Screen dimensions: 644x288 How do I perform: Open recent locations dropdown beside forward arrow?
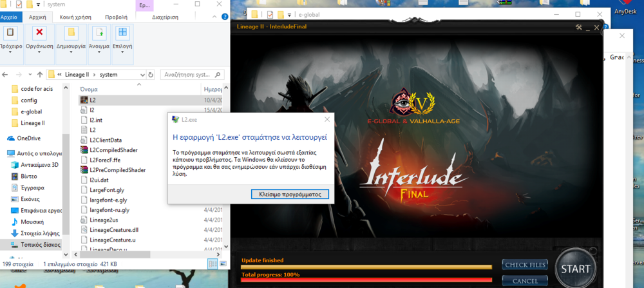(x=29, y=75)
